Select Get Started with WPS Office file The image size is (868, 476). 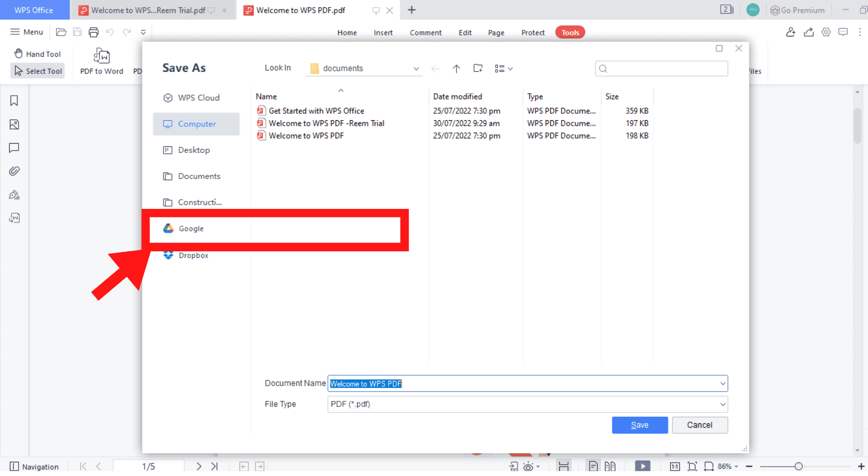point(316,111)
